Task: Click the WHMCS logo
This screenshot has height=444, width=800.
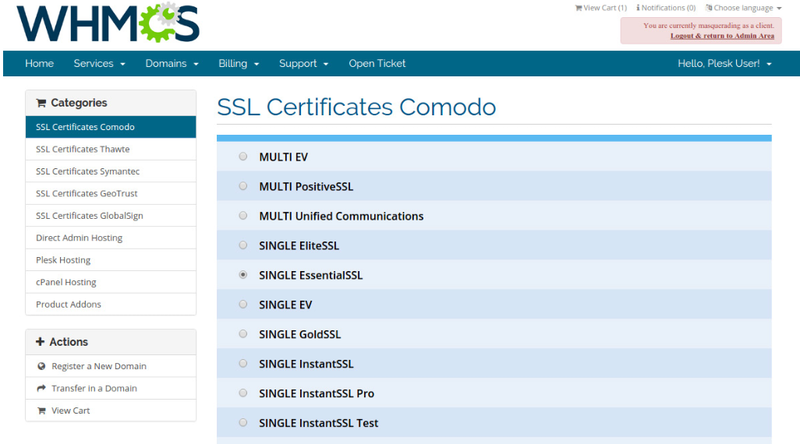Action: (x=108, y=23)
